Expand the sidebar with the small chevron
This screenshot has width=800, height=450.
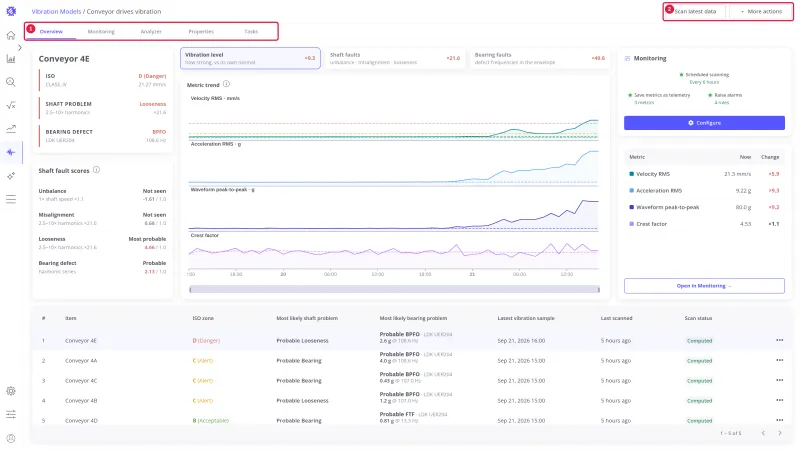pyautogui.click(x=20, y=47)
